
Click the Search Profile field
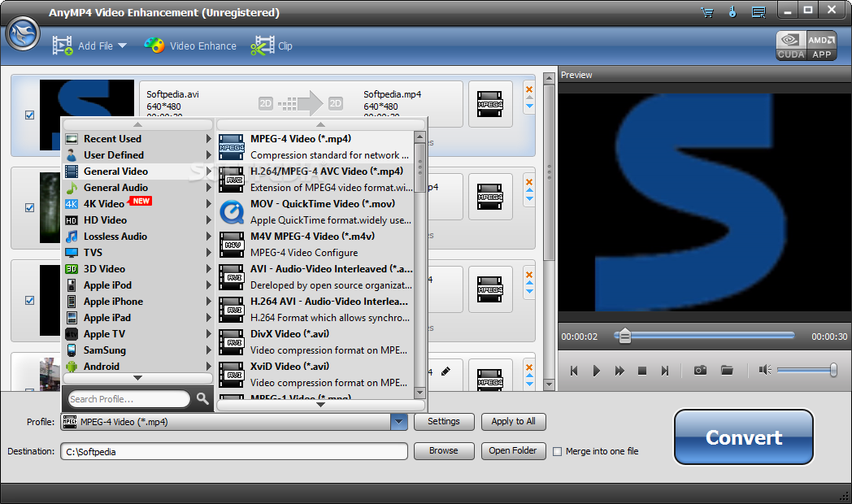pyautogui.click(x=128, y=399)
